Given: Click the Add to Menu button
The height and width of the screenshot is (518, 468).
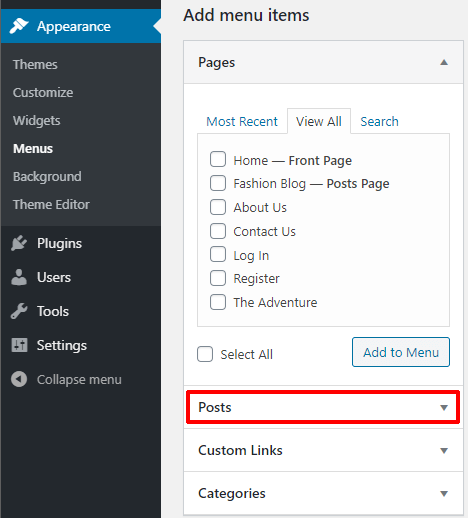Looking at the screenshot, I should [401, 352].
